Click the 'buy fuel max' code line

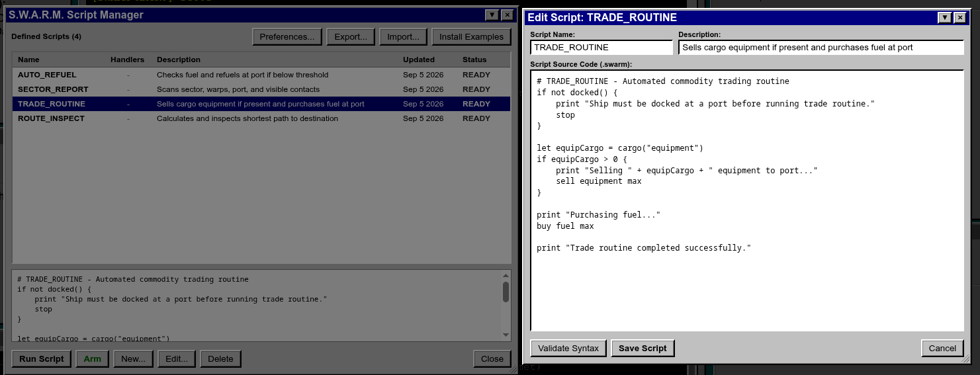[x=566, y=226]
